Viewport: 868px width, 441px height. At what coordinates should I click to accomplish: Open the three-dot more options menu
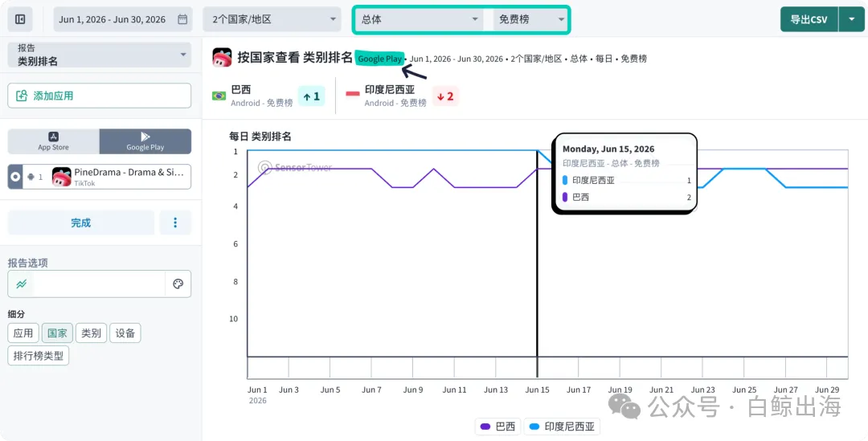(x=175, y=223)
